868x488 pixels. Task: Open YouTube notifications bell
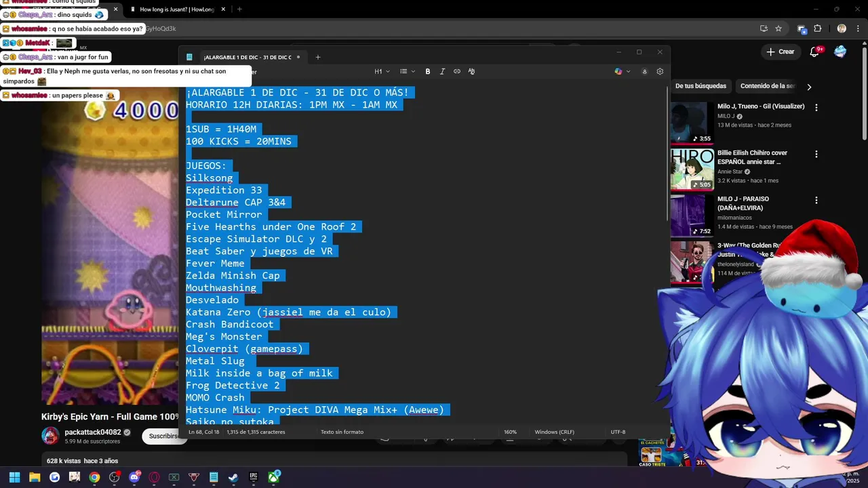tap(815, 52)
